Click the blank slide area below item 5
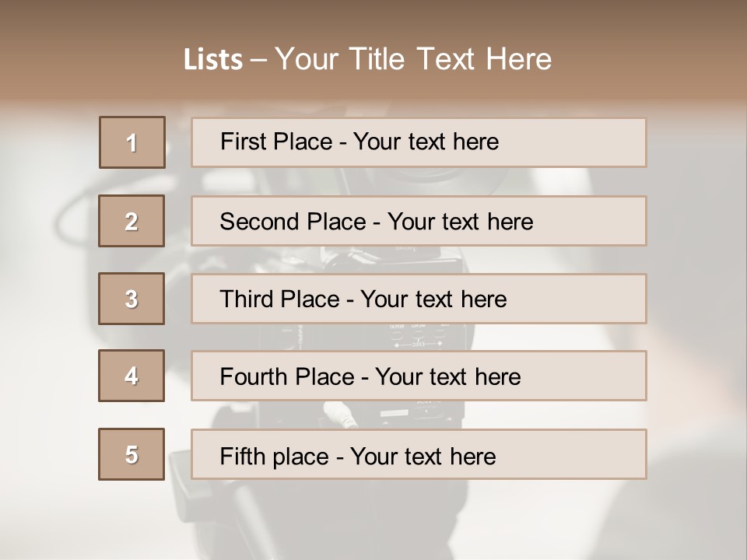This screenshot has height=560, width=747. coord(373,517)
